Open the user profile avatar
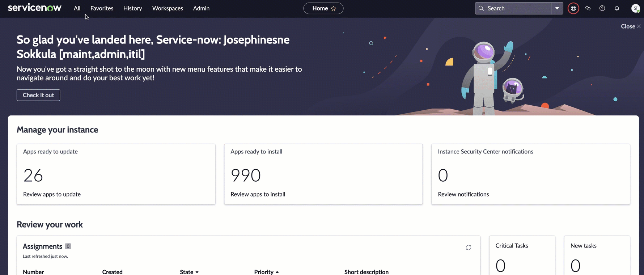This screenshot has height=275, width=644. (635, 8)
